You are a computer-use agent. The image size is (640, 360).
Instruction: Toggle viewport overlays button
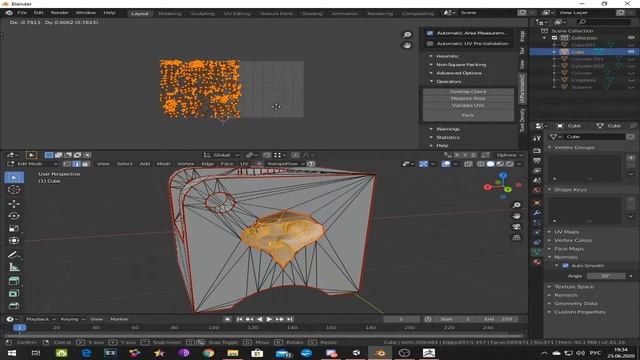pyautogui.click(x=446, y=164)
